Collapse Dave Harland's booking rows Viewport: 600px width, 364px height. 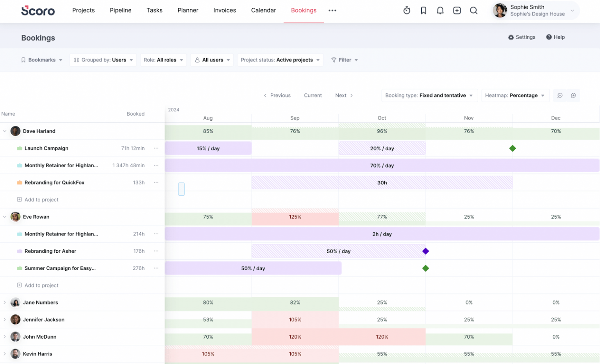(4, 131)
